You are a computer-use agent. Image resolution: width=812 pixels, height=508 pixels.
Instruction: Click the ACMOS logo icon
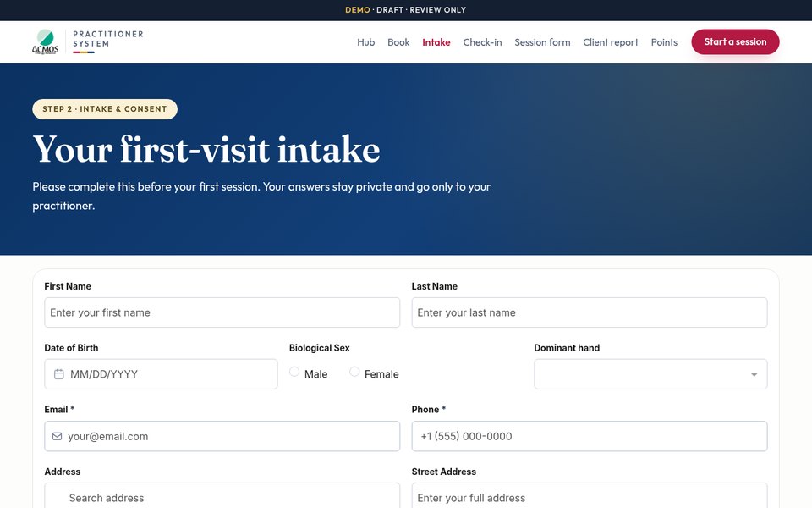point(46,42)
